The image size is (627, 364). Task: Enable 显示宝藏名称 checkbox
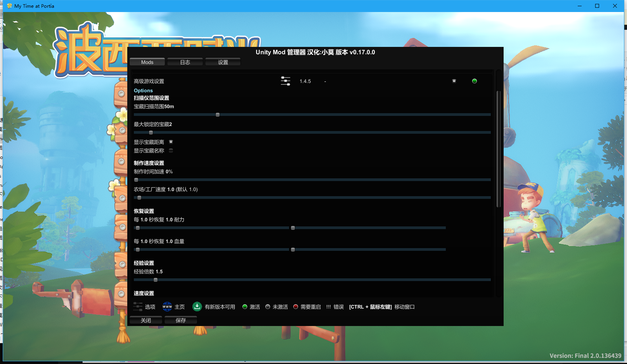pos(171,150)
